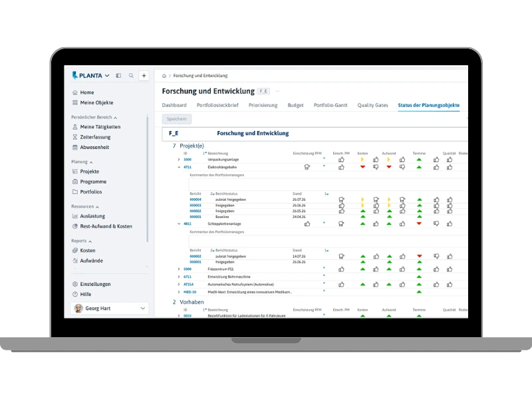
Task: Open project ID 4711 link
Action: point(188,168)
